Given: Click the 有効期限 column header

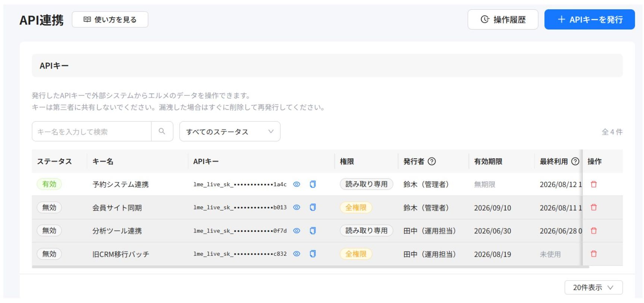Looking at the screenshot, I should [488, 161].
